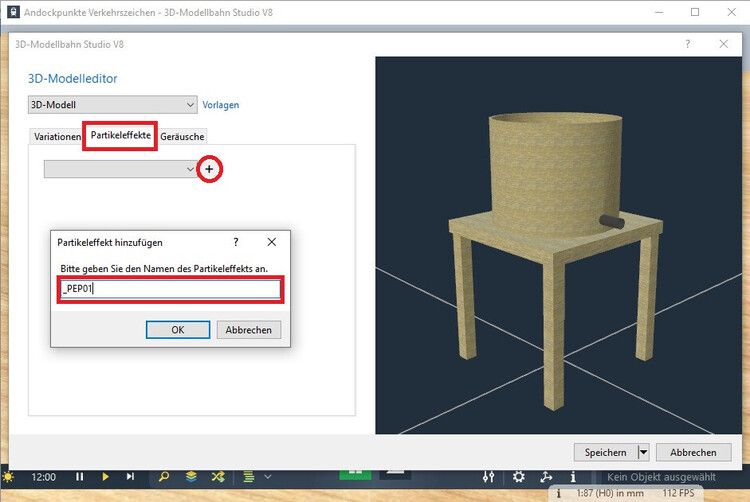This screenshot has width=750, height=502.
Task: Expand the chevron next to the list icon
Action: pyautogui.click(x=268, y=477)
